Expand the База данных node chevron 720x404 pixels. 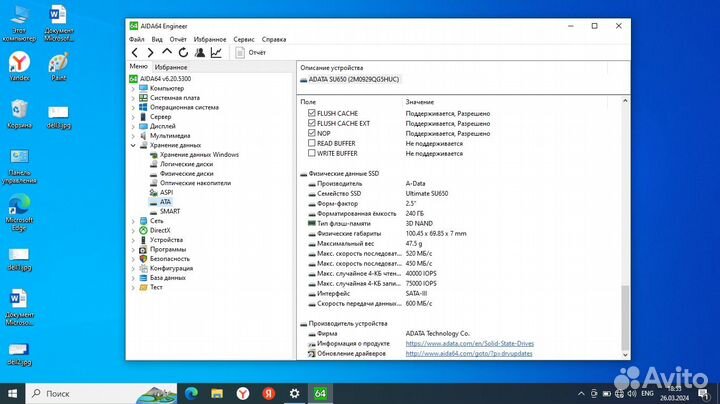(133, 278)
